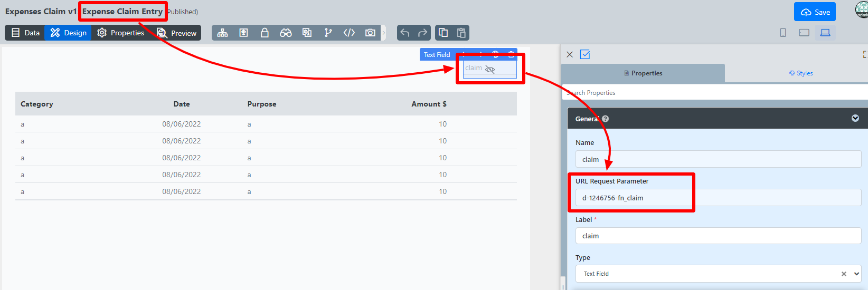Switch to mobile phone view

click(x=783, y=33)
